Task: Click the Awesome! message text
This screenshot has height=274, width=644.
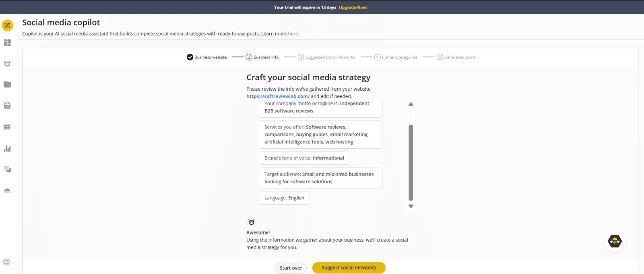Action: tap(258, 232)
